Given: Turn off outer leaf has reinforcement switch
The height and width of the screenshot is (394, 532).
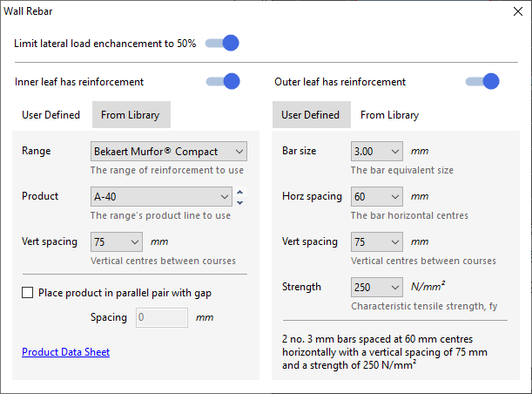Looking at the screenshot, I should [x=482, y=82].
